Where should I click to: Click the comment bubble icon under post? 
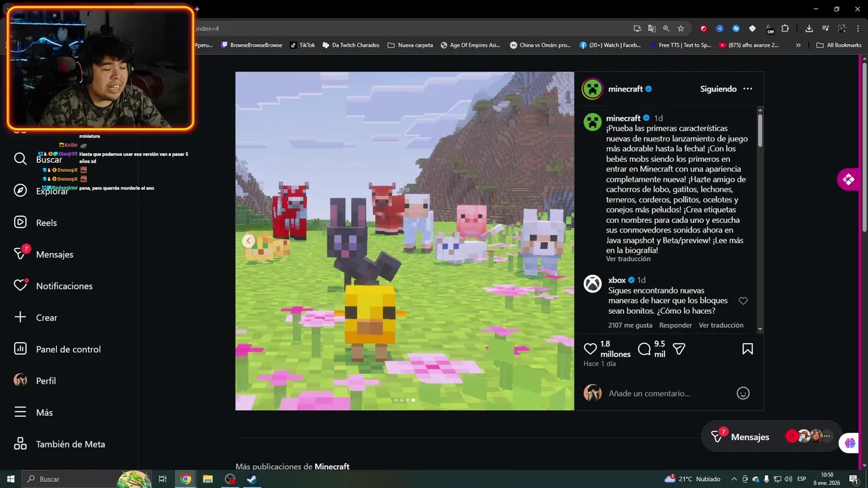coord(644,349)
